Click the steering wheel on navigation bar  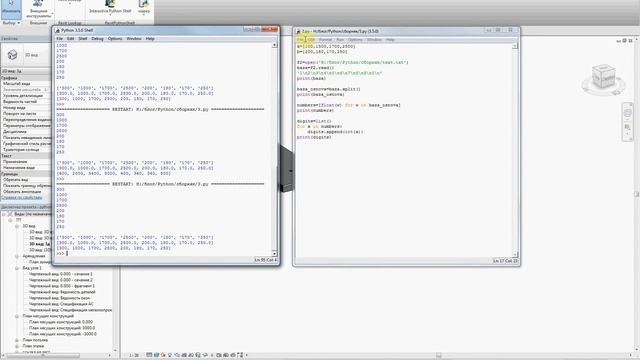tap(628, 114)
